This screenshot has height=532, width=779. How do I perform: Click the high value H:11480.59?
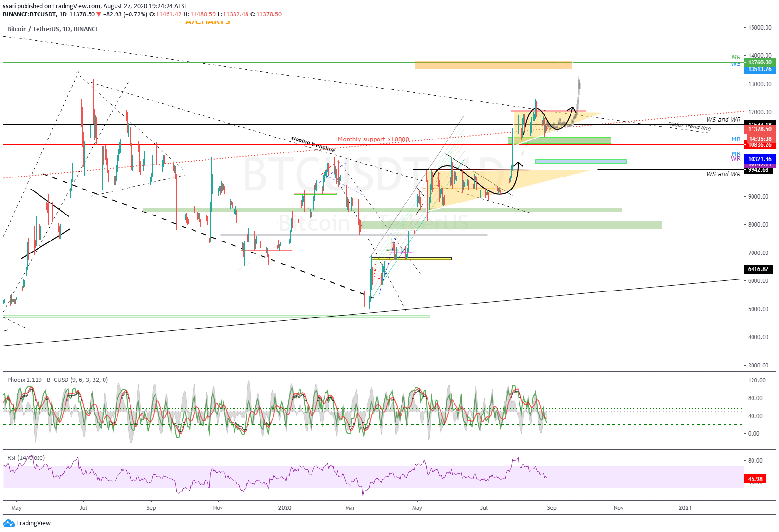tap(199, 14)
